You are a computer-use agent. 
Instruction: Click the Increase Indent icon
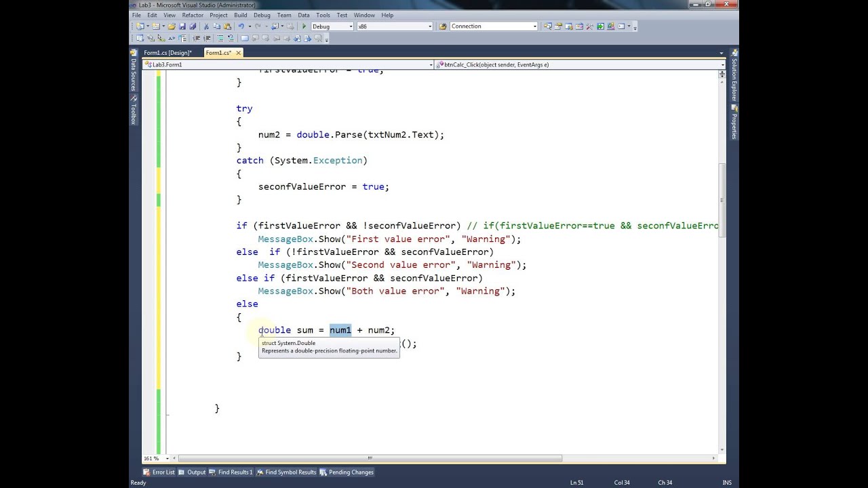(x=206, y=38)
